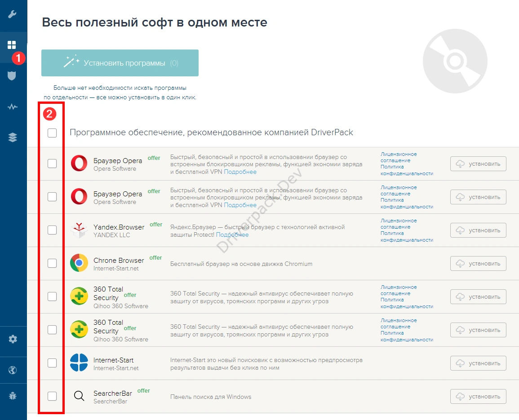Viewport: 519px width, 420px height.
Task: Tick the upper Браузер Opera checkbox
Action: [52, 164]
